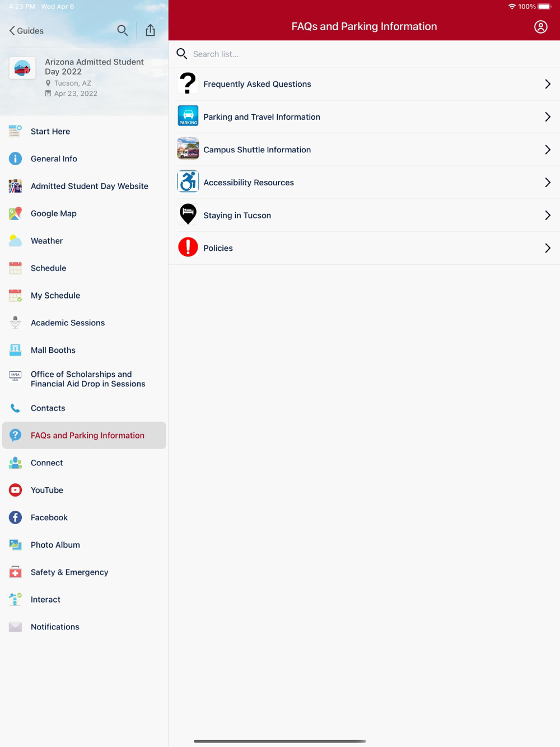This screenshot has width=560, height=747.
Task: Open the Notifications menu item
Action: [x=84, y=627]
